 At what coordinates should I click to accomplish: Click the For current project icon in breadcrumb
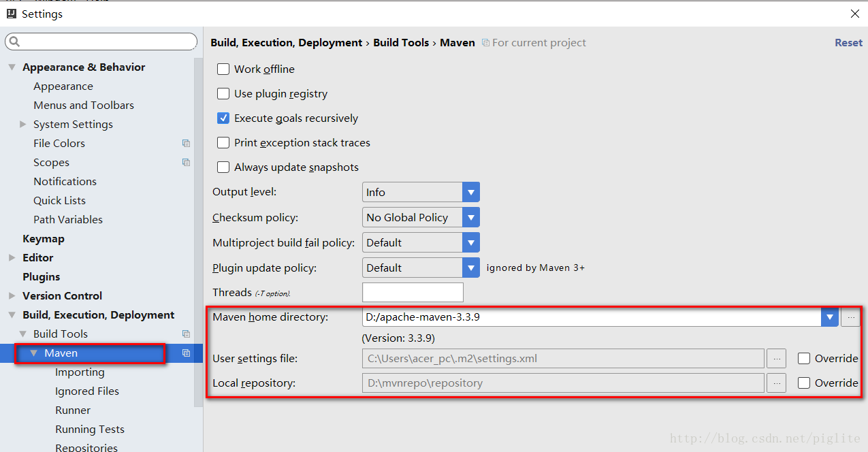tap(485, 42)
